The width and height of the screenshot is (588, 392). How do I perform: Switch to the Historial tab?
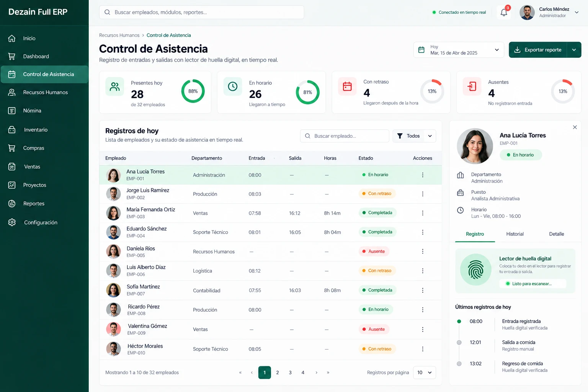pyautogui.click(x=515, y=234)
